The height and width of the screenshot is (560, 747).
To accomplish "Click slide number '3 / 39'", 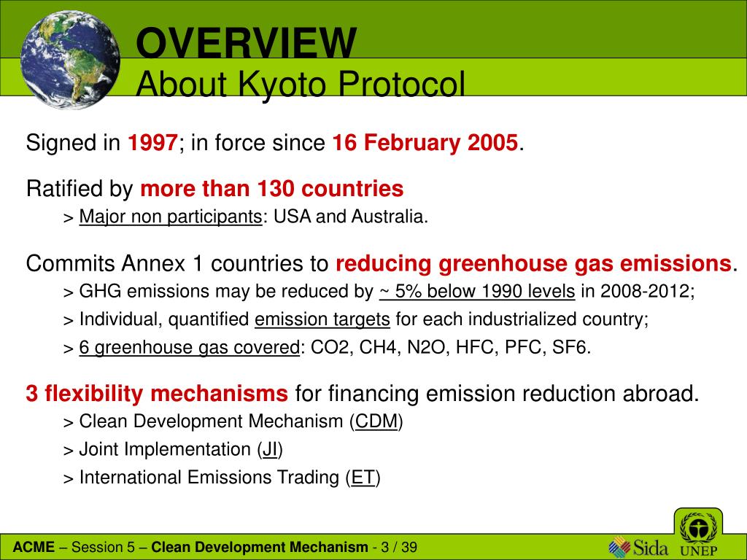I will pos(399,547).
